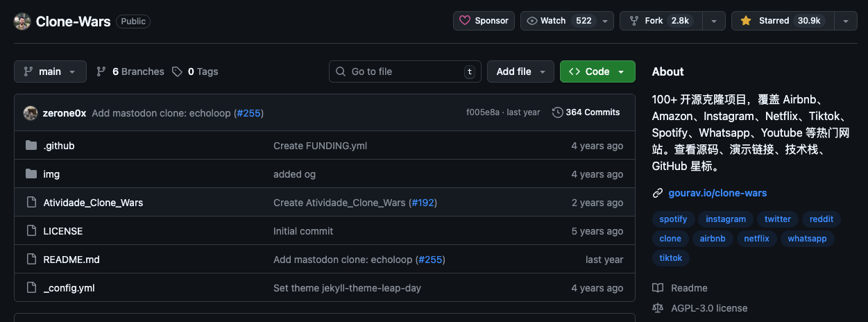Click the green Code button
Viewport: 868px width, 322px height.
click(597, 71)
